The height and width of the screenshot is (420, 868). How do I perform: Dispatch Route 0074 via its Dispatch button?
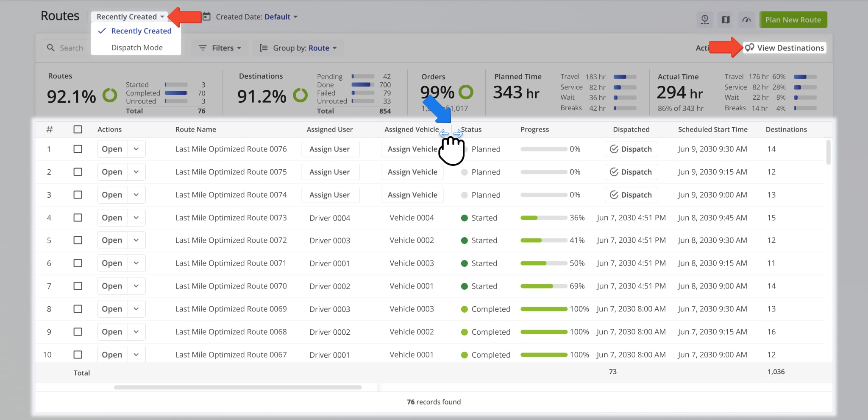point(631,194)
